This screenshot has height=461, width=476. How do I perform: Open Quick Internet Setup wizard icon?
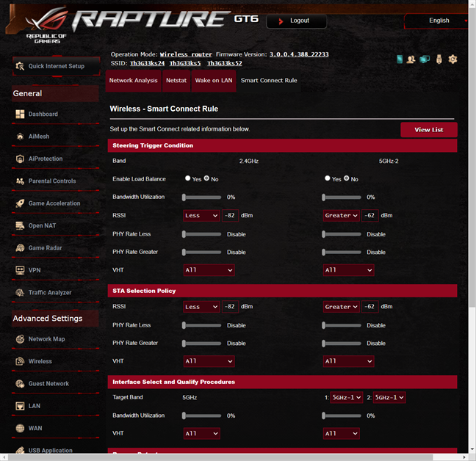click(x=20, y=66)
